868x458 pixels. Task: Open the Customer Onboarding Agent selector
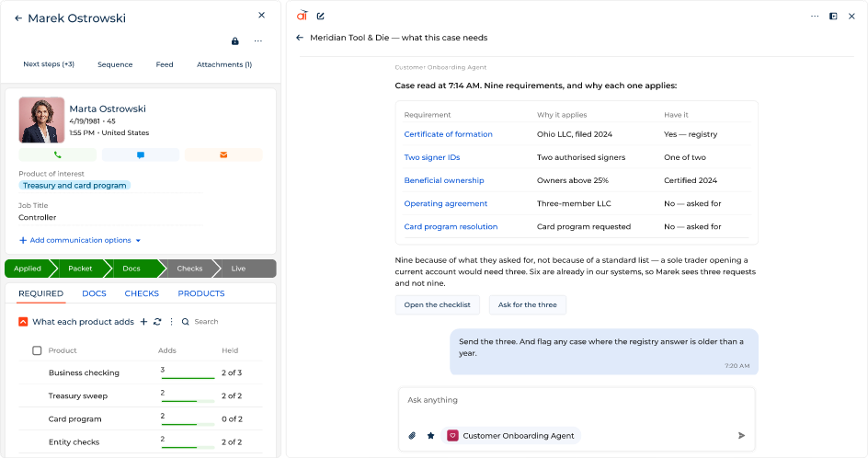pyautogui.click(x=511, y=436)
